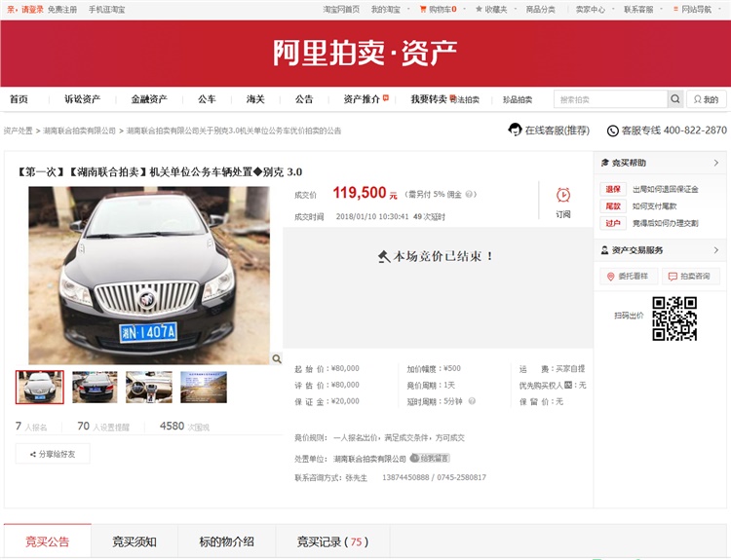This screenshot has width=731, height=560.
Task: Expand the 竞买帮助 panel arrow
Action: (x=716, y=163)
